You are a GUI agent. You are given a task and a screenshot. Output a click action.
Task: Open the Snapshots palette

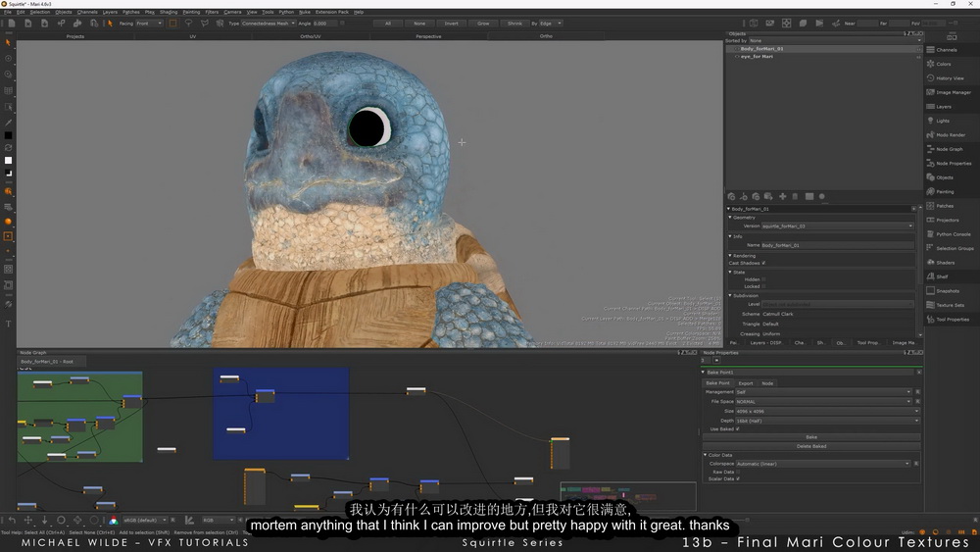[948, 290]
